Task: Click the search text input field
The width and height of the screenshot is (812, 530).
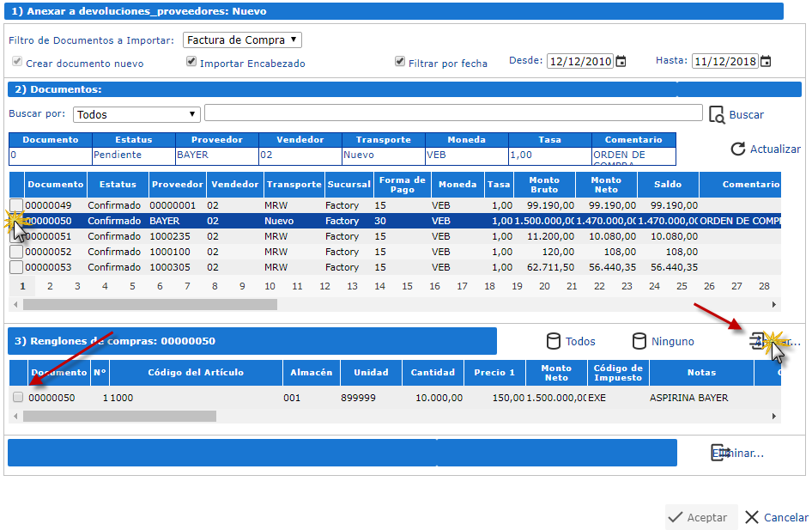Action: pos(452,113)
